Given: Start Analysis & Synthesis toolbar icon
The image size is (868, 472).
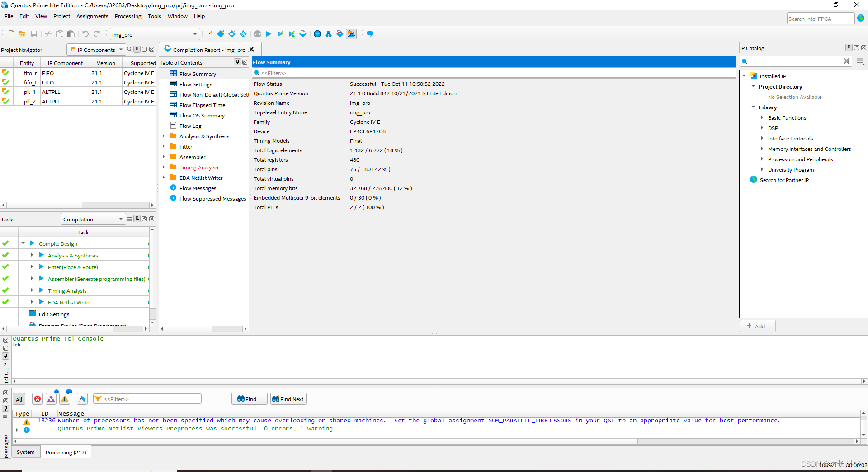Looking at the screenshot, I should pyautogui.click(x=280, y=33).
